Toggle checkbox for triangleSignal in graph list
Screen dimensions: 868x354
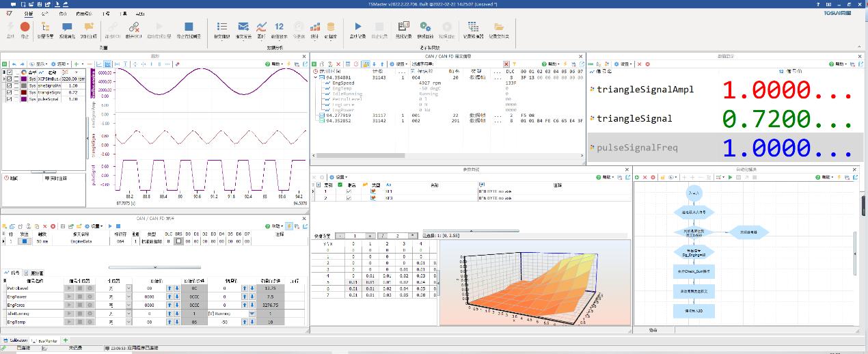(9, 92)
